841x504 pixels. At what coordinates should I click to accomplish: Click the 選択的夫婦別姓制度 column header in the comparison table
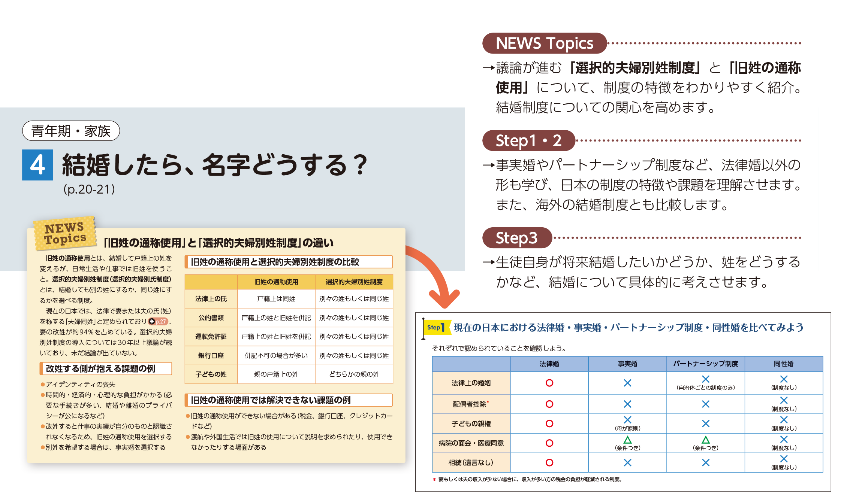pos(354,282)
